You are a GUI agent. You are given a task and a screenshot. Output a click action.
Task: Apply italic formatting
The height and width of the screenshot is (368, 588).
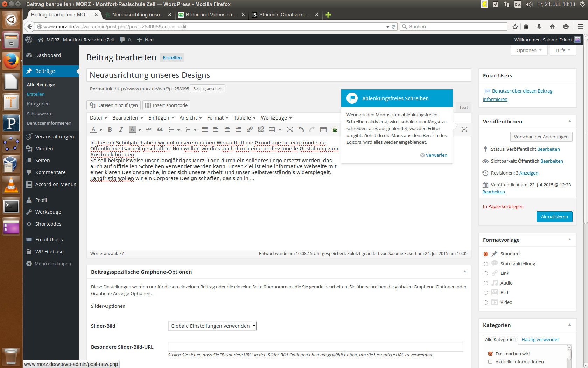tap(121, 130)
